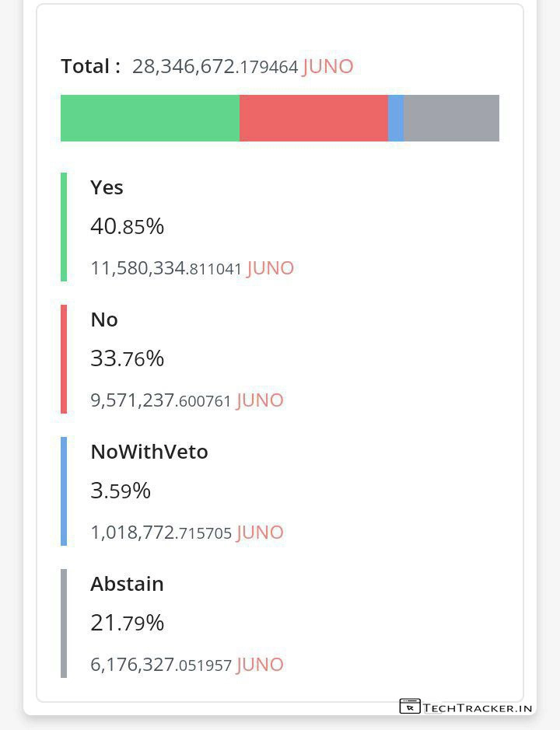Click the 9,571,237 JUNO No amount

(187, 400)
